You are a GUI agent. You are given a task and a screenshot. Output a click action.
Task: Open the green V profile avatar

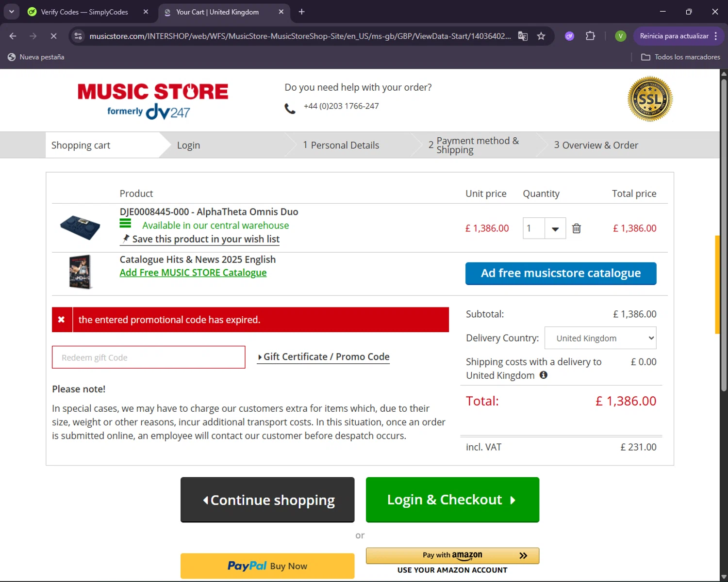pyautogui.click(x=620, y=36)
